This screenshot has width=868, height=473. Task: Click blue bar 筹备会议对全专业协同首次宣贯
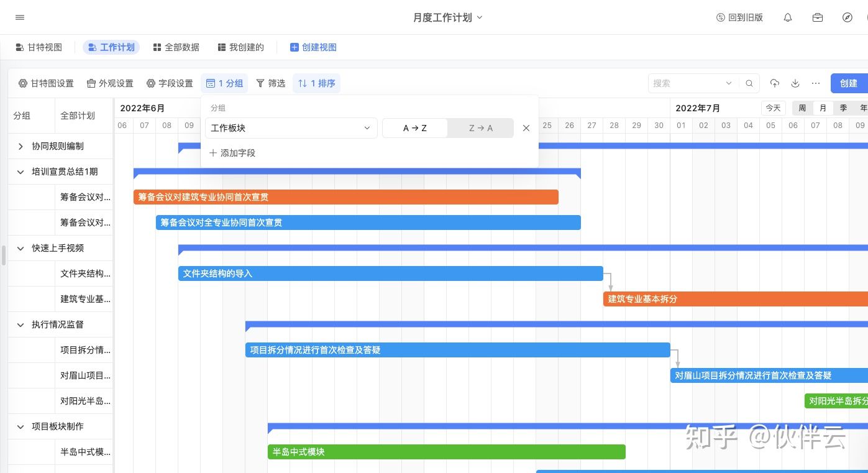tap(368, 223)
